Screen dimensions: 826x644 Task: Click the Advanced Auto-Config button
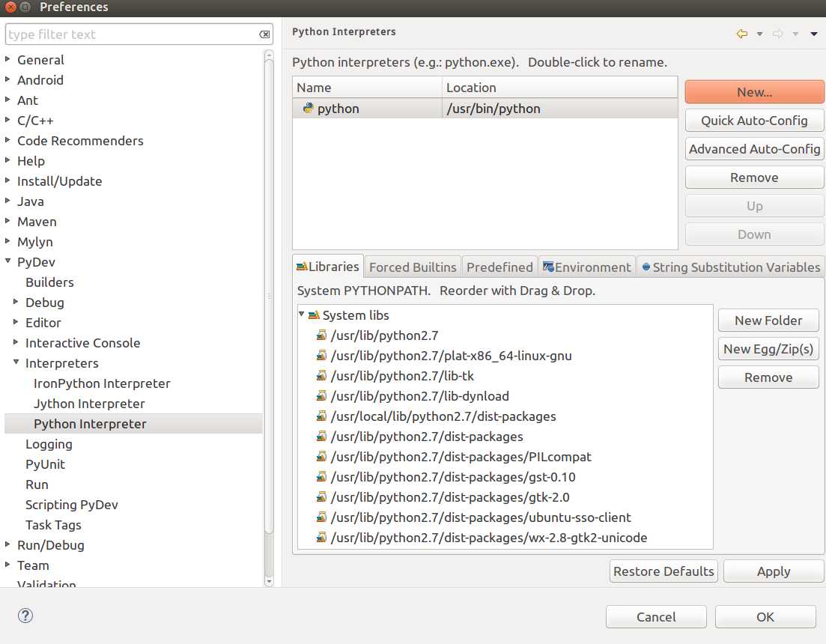754,149
